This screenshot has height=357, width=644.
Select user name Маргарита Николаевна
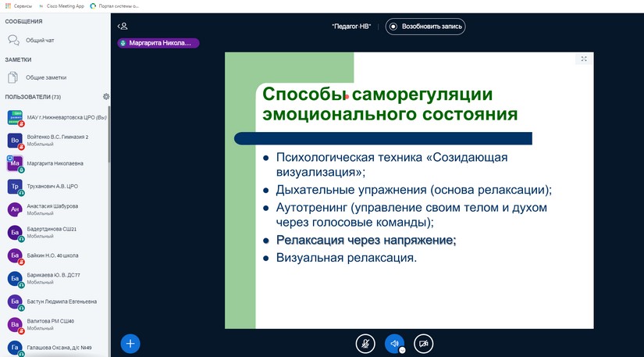click(x=55, y=163)
